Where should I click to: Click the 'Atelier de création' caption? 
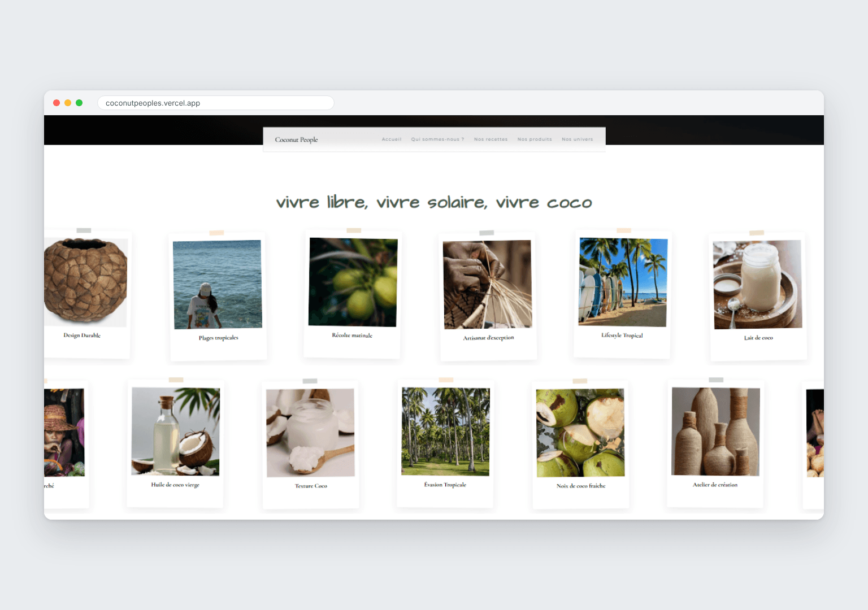click(715, 485)
